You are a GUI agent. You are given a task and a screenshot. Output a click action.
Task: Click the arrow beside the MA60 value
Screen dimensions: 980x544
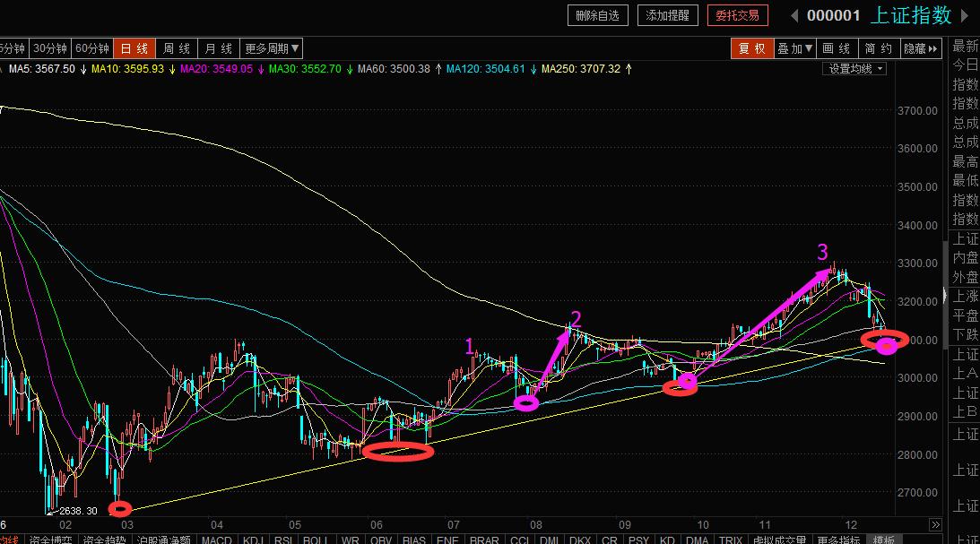click(x=439, y=68)
